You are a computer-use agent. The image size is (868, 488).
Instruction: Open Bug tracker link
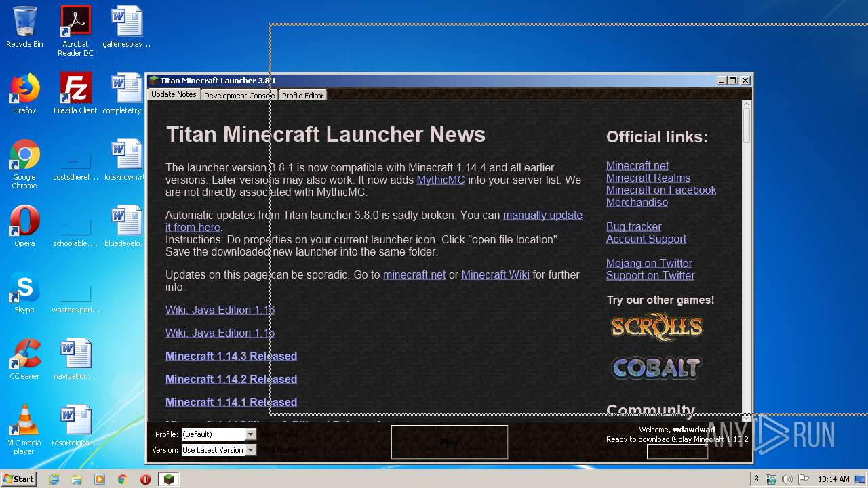633,226
